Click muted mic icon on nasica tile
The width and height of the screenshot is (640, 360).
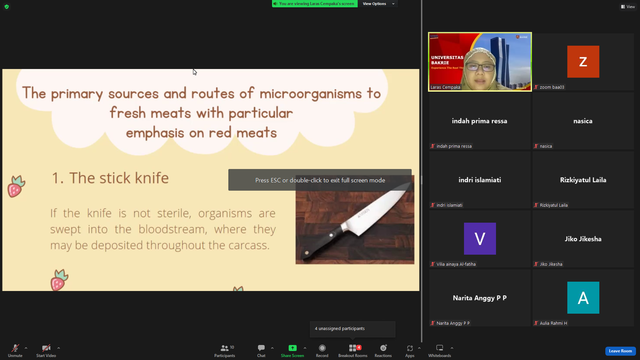[x=536, y=146]
